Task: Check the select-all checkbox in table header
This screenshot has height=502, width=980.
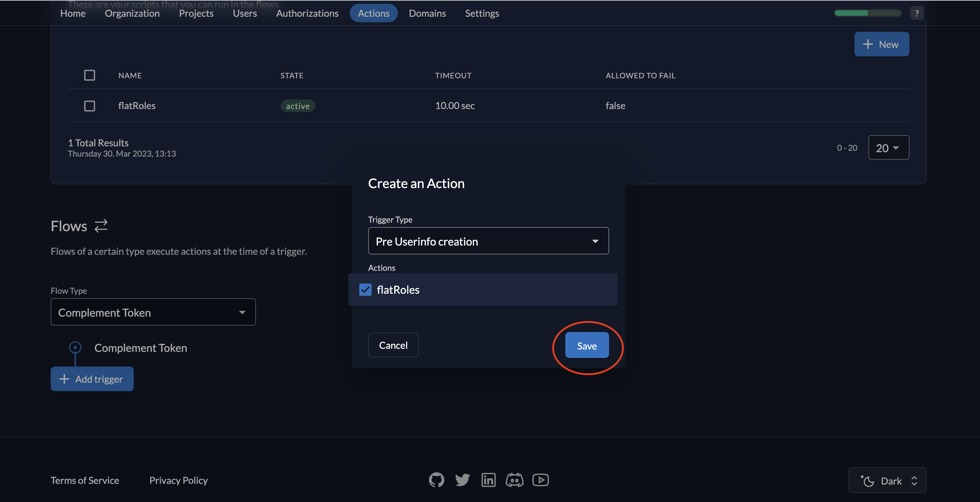Action: click(90, 75)
